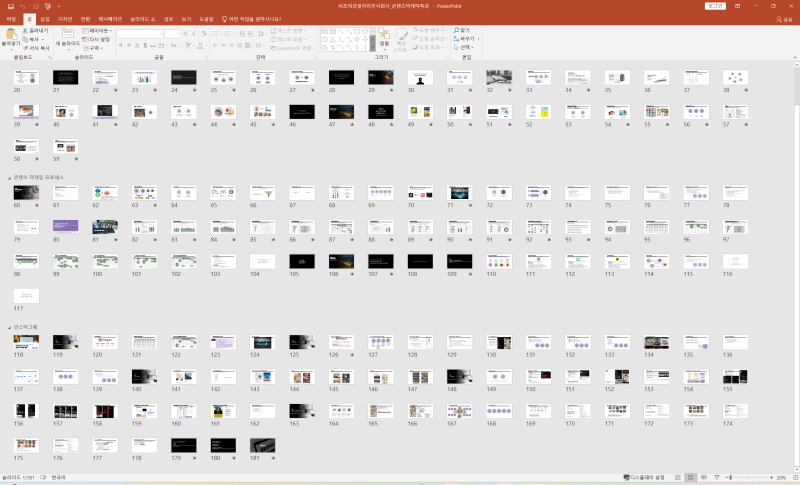Viewport: 800px width, 485px height.
Task: Click the Paste (붙여넣기) icon
Action: (x=10, y=35)
